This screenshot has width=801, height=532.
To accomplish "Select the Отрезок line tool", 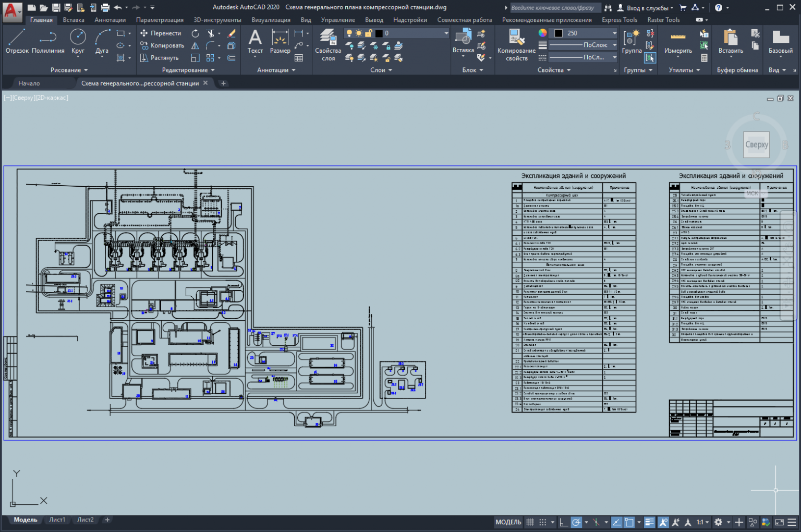I will pyautogui.click(x=17, y=41).
